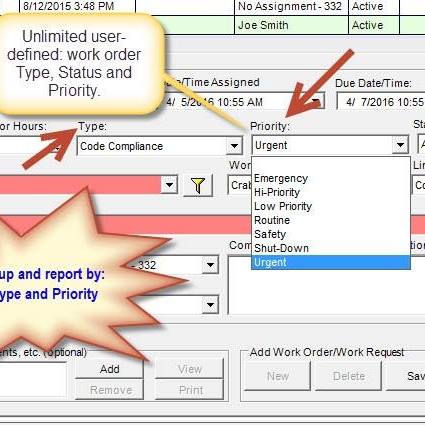The image size is (425, 425).
Task: Open dropdown arrow on the red field
Action: tap(169, 185)
